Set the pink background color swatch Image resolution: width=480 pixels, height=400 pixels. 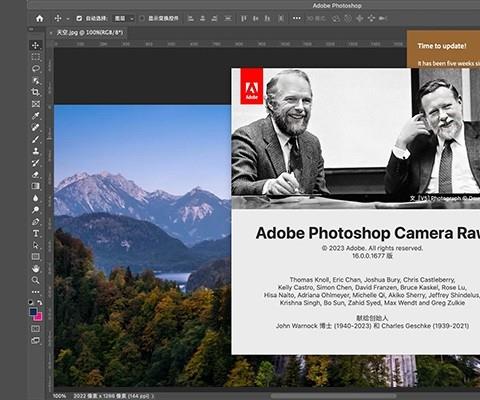[39, 317]
